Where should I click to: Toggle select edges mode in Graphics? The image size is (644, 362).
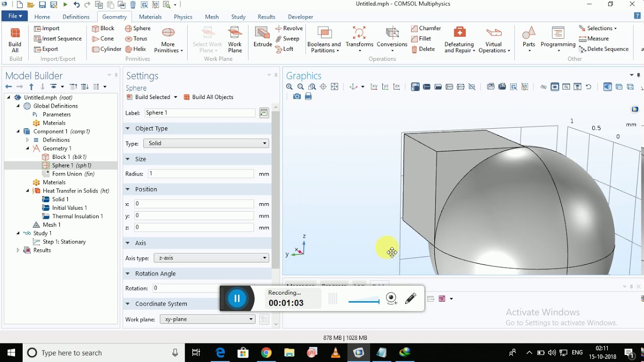tap(449, 87)
